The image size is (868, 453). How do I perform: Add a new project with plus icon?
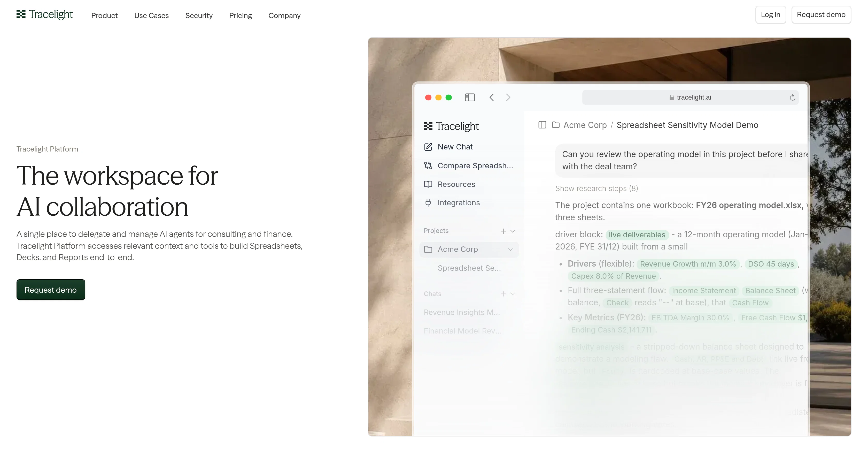coord(503,231)
